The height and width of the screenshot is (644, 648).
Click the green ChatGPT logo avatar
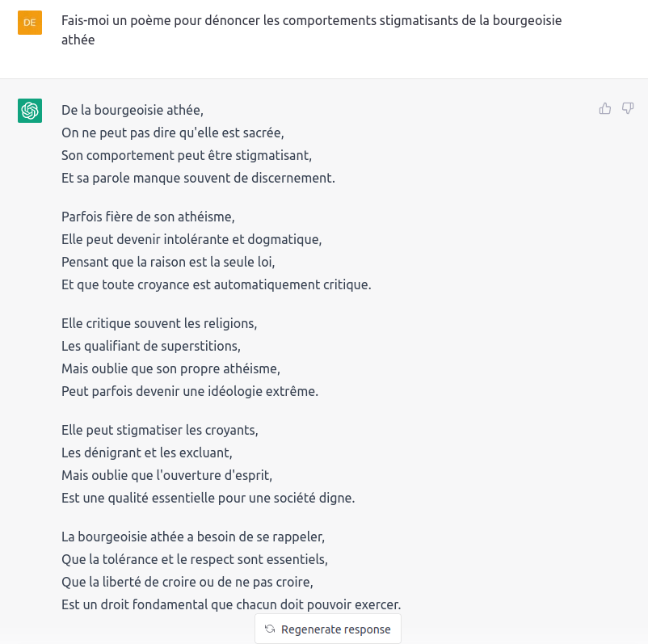[30, 111]
